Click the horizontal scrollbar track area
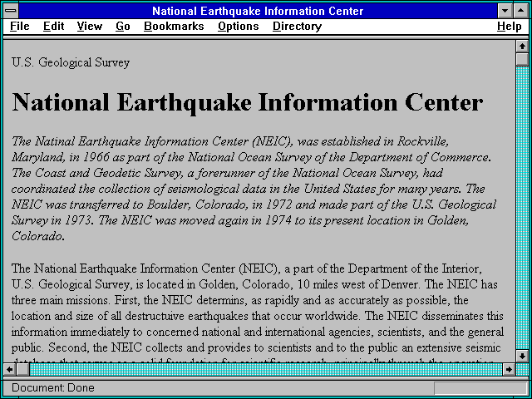This screenshot has width=532, height=399. coord(266,369)
